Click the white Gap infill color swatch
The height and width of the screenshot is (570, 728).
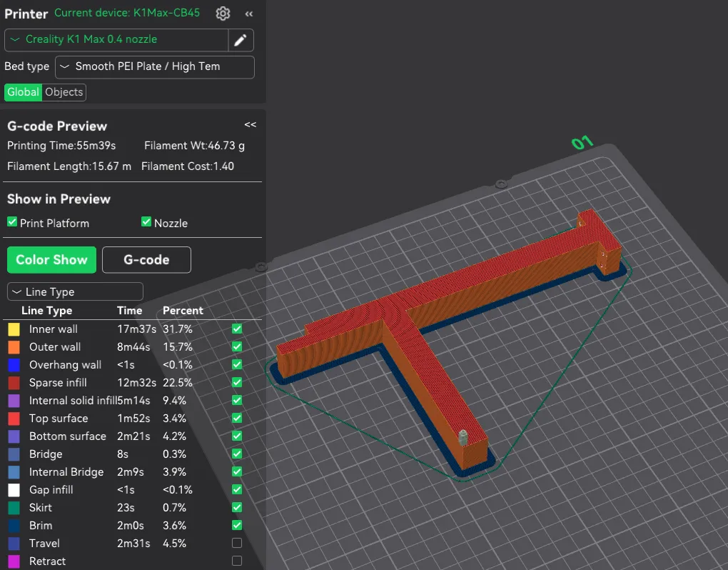click(14, 490)
